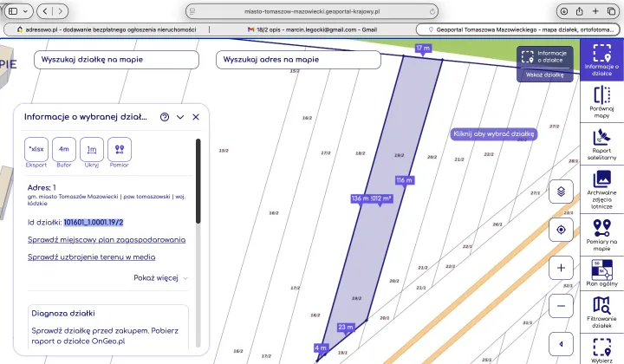The height and width of the screenshot is (364, 624).
Task: Open Safari downloads
Action: tap(564, 11)
